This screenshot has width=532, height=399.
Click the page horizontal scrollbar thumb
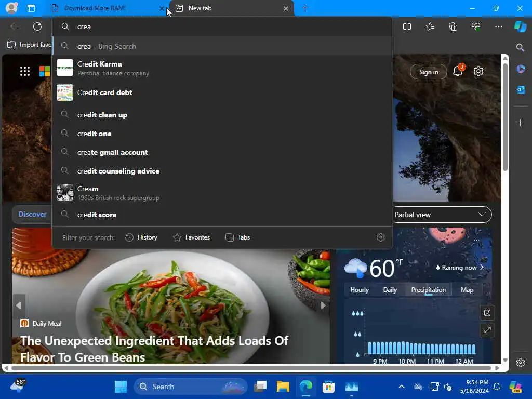coord(251,368)
